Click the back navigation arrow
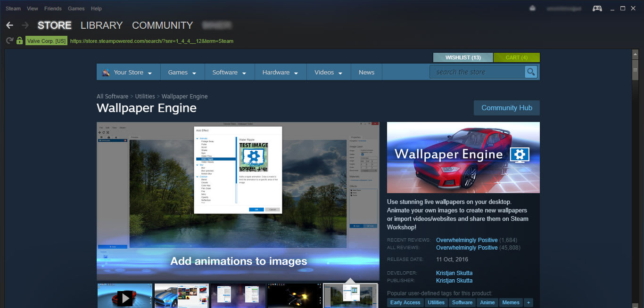Screen dimensions: 644x308 point(9,25)
